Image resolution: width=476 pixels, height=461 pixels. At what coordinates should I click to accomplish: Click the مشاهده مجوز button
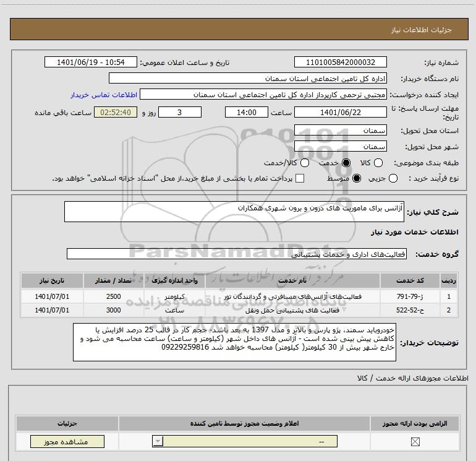(x=67, y=442)
